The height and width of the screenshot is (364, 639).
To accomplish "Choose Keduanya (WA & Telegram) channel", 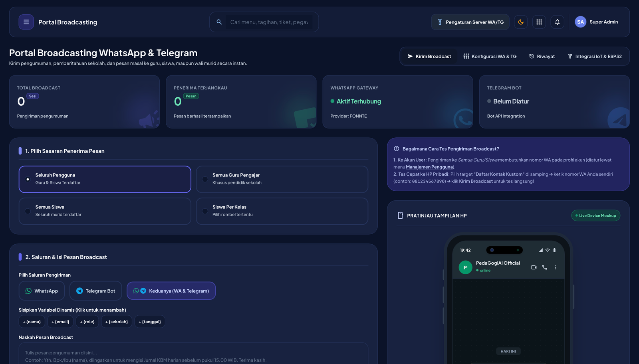I will [x=171, y=291].
